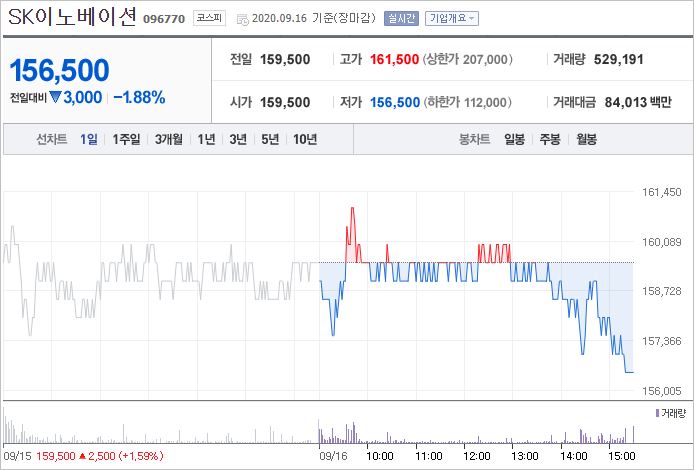Click the 실시간 real-time button

pos(401,18)
